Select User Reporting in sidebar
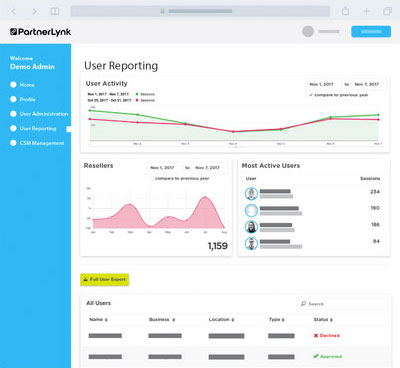 click(38, 129)
